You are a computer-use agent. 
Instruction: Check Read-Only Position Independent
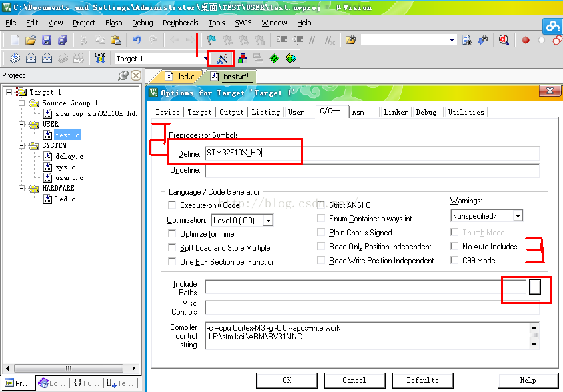click(321, 246)
